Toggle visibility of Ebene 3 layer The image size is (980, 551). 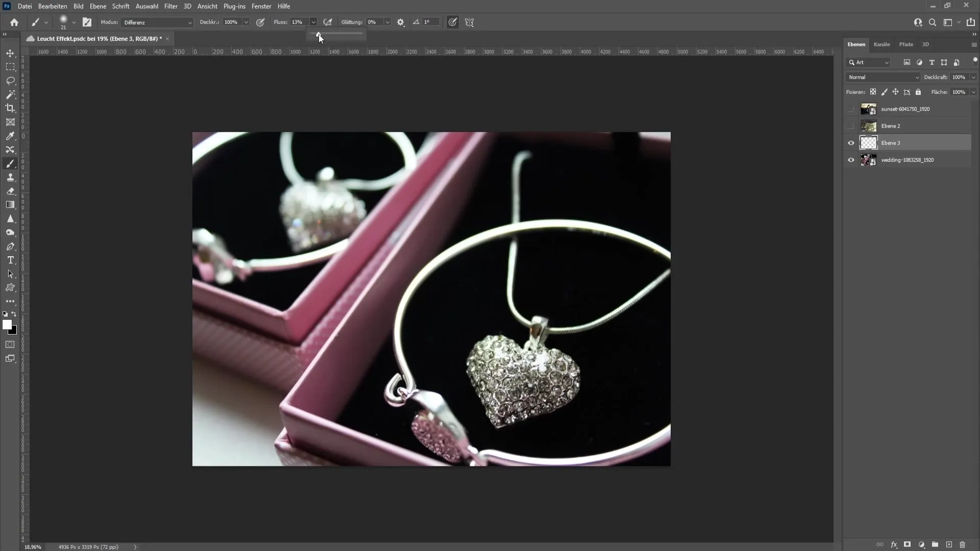851,142
